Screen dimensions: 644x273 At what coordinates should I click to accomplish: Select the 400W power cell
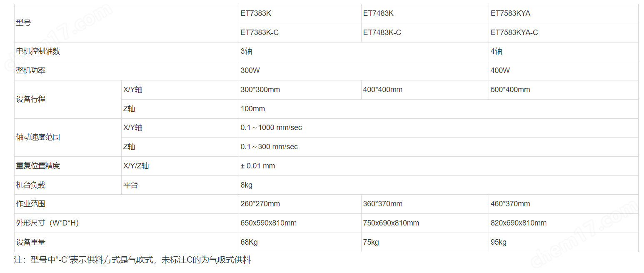[x=500, y=70]
